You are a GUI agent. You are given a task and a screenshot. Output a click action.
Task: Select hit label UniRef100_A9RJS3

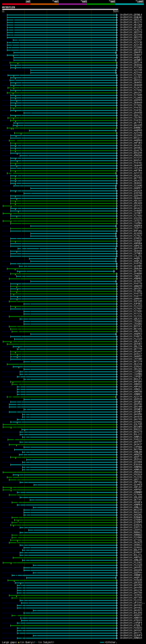pyautogui.click(x=131, y=331)
